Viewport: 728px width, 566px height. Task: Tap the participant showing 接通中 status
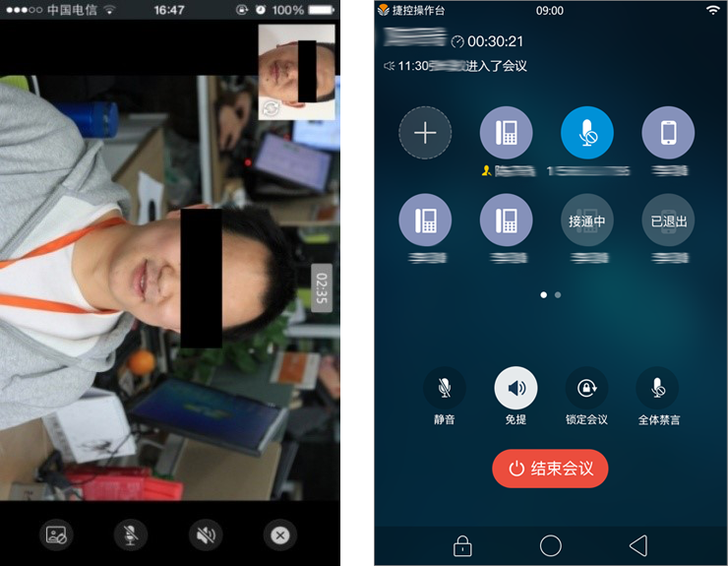[586, 220]
